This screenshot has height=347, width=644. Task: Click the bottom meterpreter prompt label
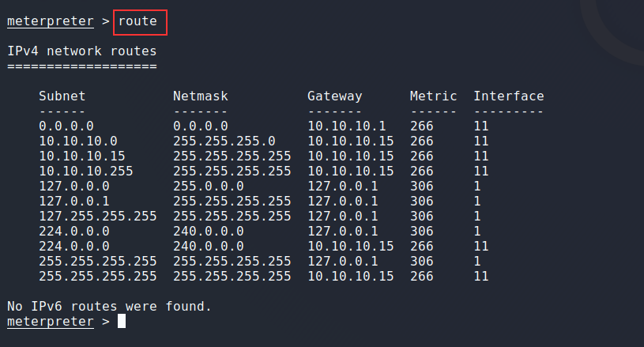coord(50,321)
